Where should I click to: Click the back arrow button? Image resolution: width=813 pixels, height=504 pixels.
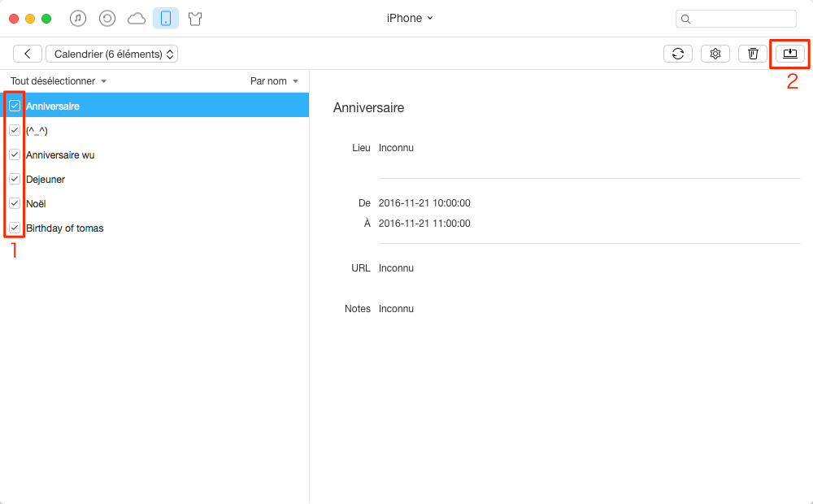[x=28, y=54]
